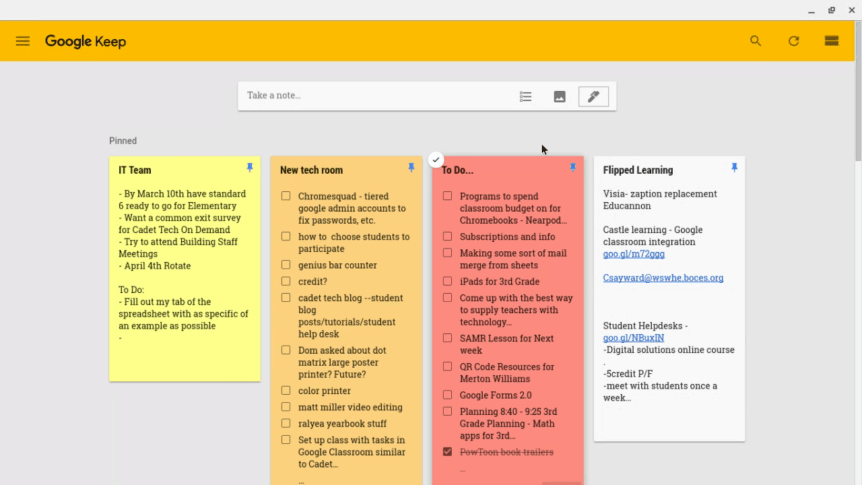Screen dimensions: 862x485
Task: Check Programs to spend classroom budget item
Action: pyautogui.click(x=447, y=196)
